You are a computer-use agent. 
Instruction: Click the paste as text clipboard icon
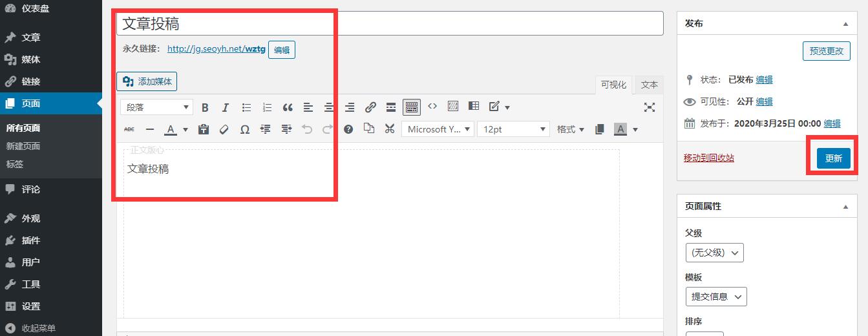(x=204, y=129)
